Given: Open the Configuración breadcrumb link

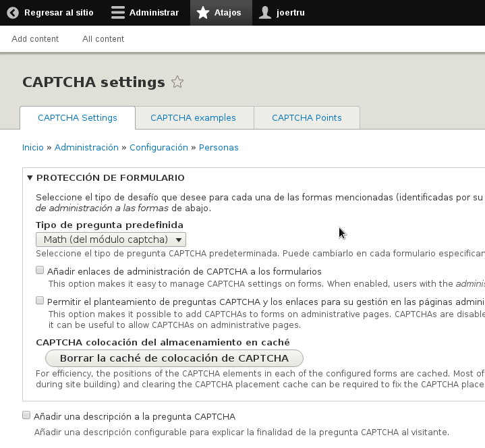Looking at the screenshot, I should click(159, 148).
